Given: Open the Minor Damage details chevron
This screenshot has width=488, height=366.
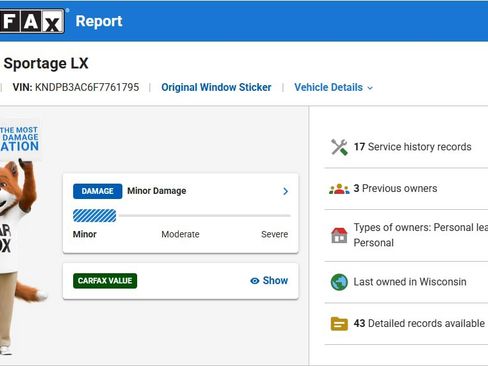Looking at the screenshot, I should point(285,191).
